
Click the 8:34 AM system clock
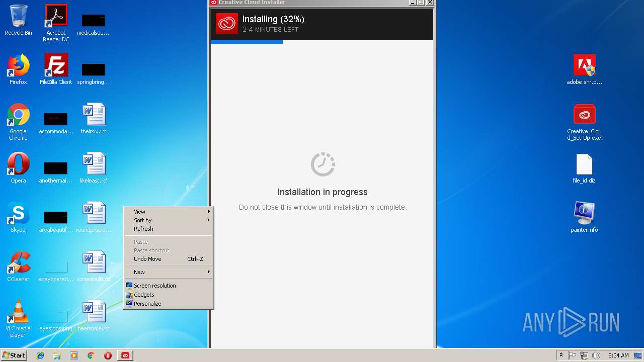(x=618, y=355)
